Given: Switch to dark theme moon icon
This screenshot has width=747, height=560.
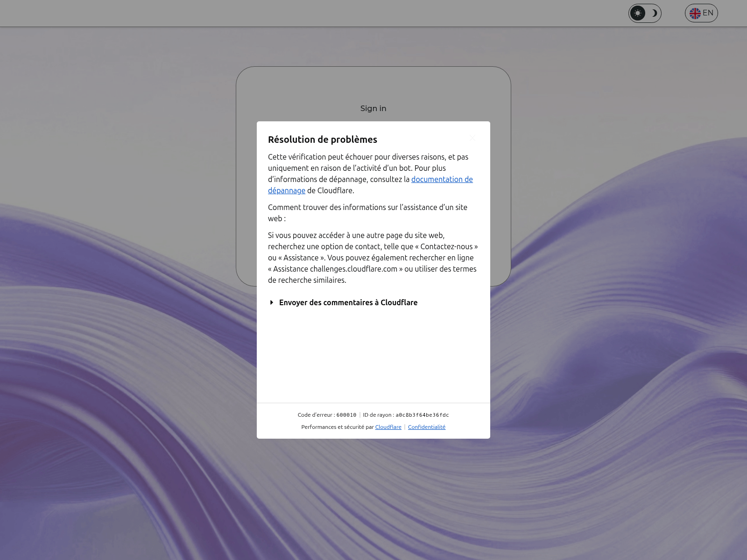Looking at the screenshot, I should (x=654, y=13).
